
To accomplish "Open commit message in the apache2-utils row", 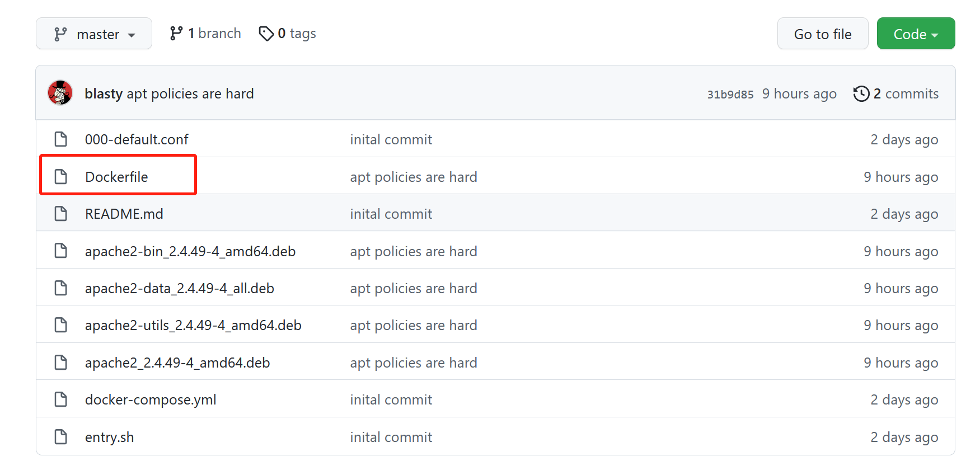I will (x=414, y=325).
